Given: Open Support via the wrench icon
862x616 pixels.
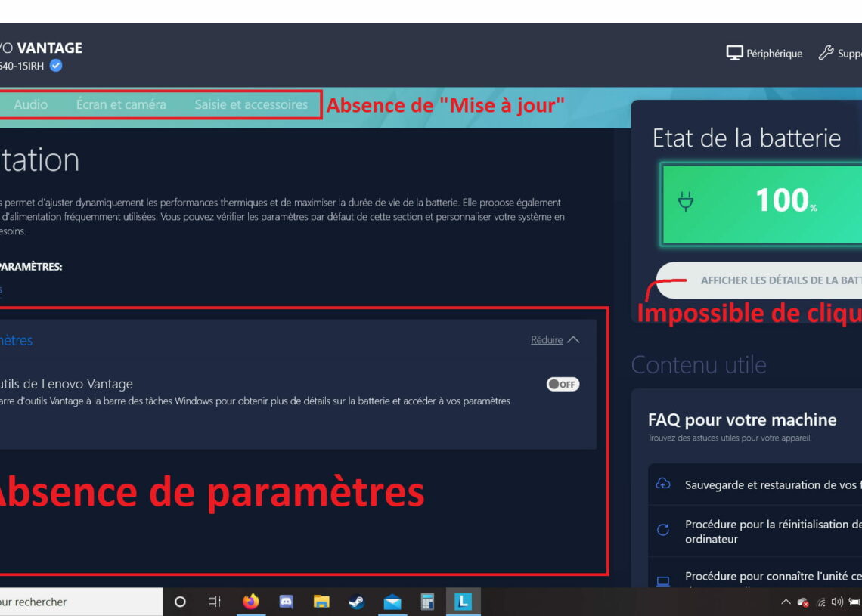Looking at the screenshot, I should click(826, 53).
